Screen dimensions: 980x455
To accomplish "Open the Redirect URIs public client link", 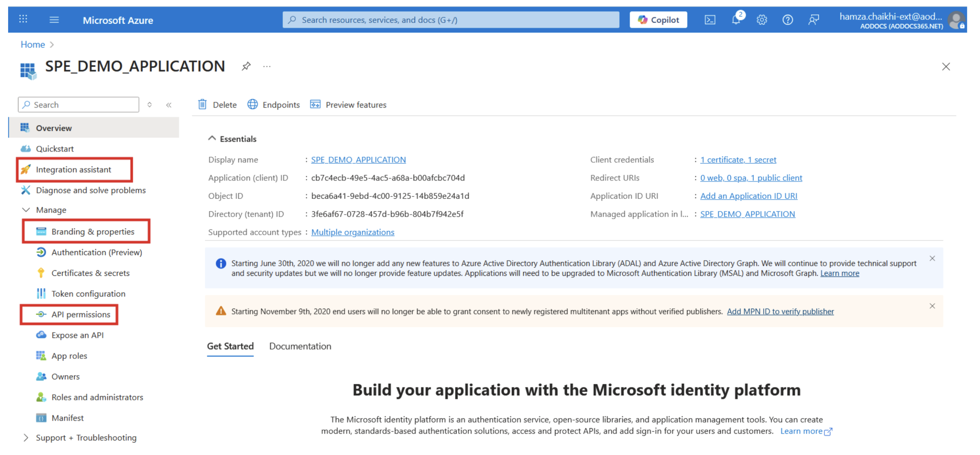I will click(x=751, y=178).
